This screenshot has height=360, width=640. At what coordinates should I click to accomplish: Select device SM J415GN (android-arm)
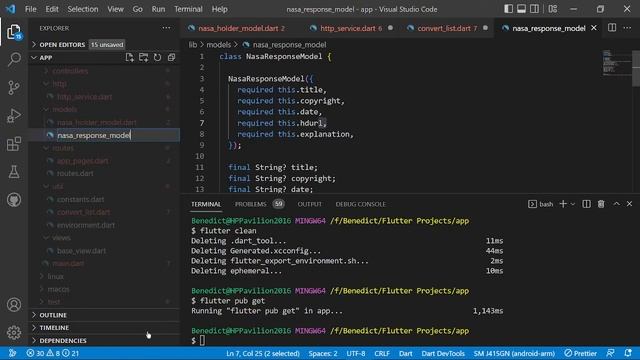514,353
